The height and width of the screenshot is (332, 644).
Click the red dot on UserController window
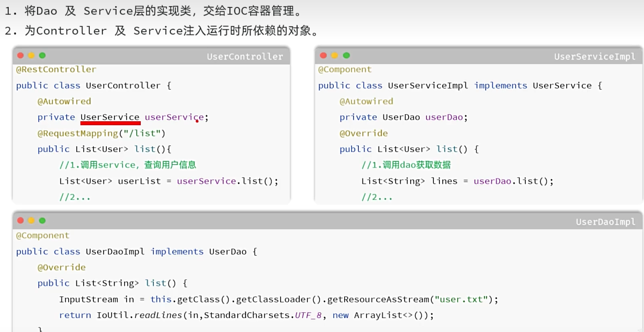coord(20,55)
